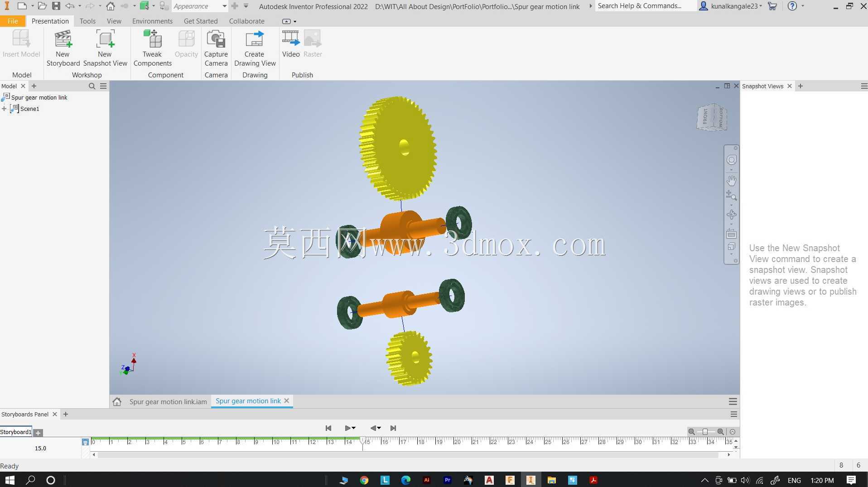This screenshot has height=487, width=868.
Task: Click the select priority green cube icon
Action: pos(145,6)
